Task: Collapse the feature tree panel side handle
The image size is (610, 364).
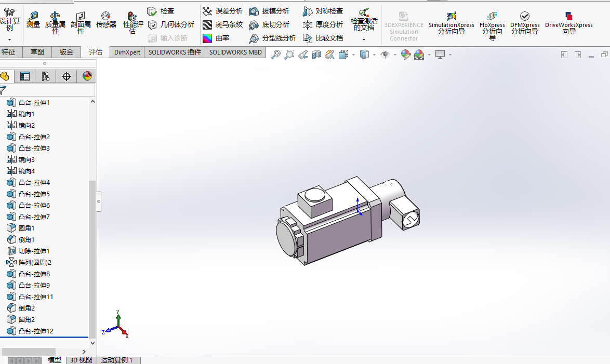Action: (x=99, y=201)
